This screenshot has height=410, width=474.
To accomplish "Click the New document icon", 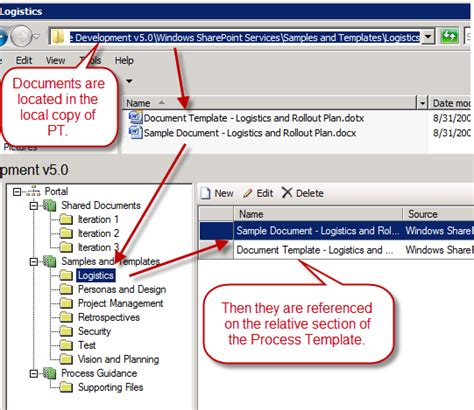I will (206, 193).
